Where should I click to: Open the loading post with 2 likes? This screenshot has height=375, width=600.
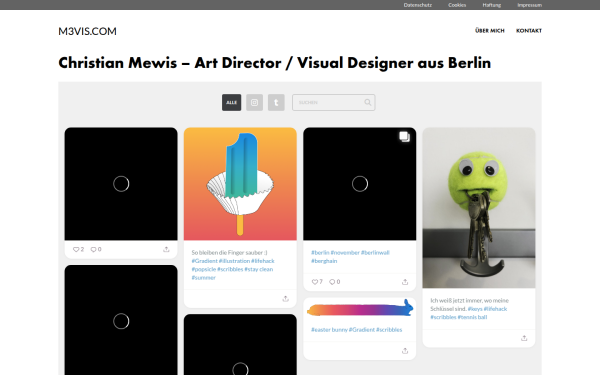(121, 184)
